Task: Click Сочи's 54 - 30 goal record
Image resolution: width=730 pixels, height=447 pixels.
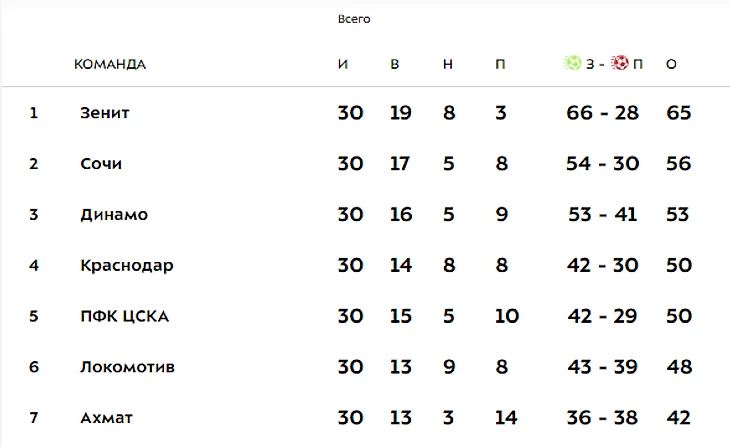Action: pyautogui.click(x=602, y=163)
